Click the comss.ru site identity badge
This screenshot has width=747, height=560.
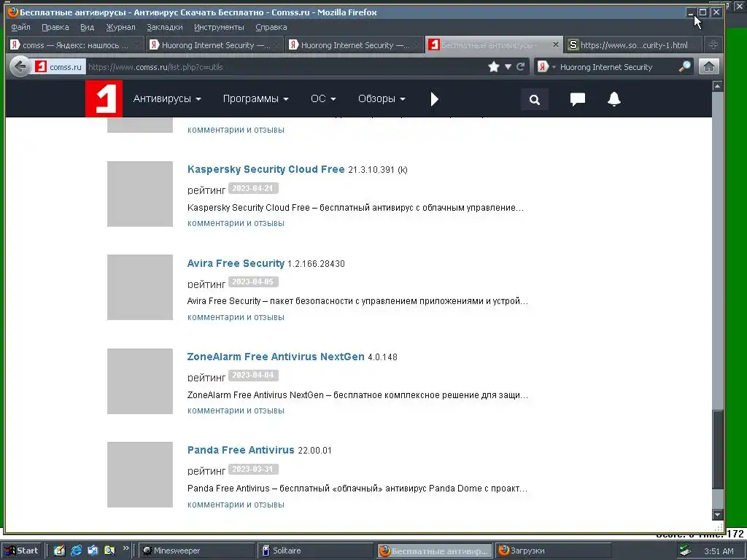59,66
